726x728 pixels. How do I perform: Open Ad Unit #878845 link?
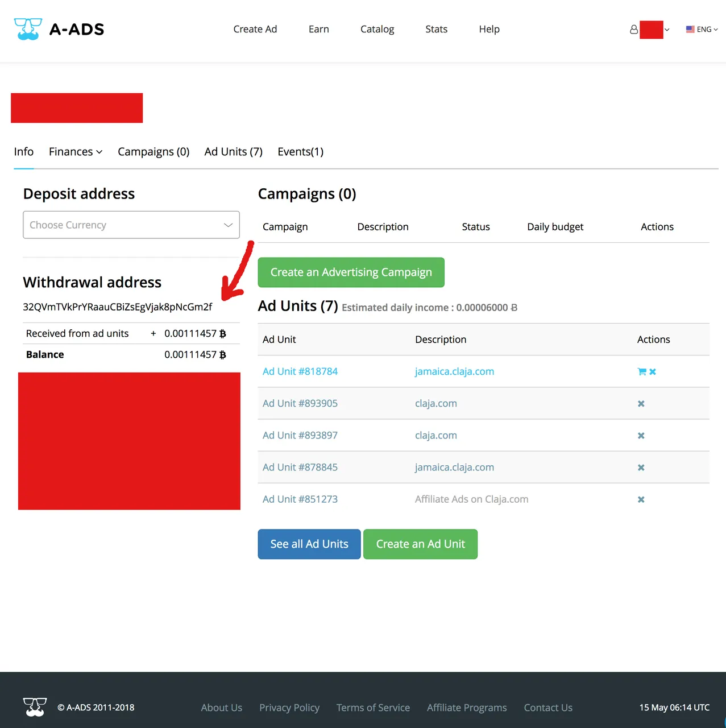[300, 467]
